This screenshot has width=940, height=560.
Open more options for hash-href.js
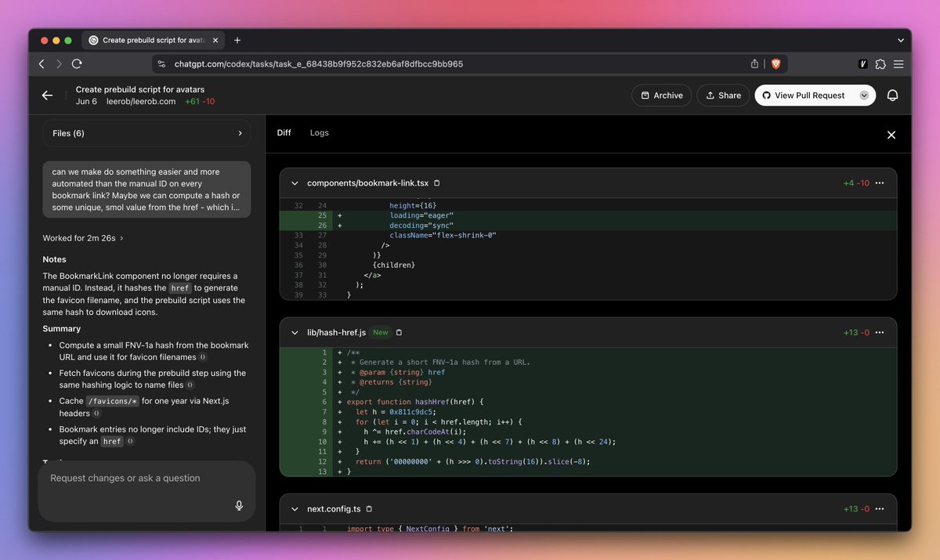click(x=880, y=333)
